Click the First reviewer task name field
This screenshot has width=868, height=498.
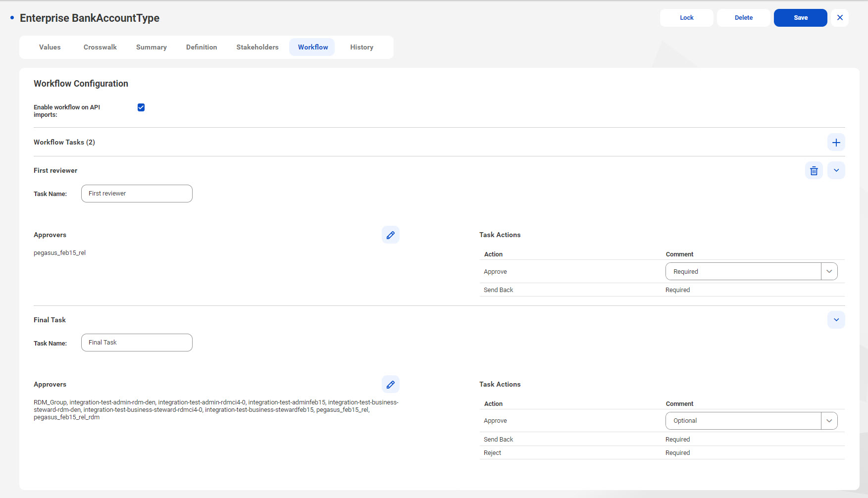coord(137,194)
